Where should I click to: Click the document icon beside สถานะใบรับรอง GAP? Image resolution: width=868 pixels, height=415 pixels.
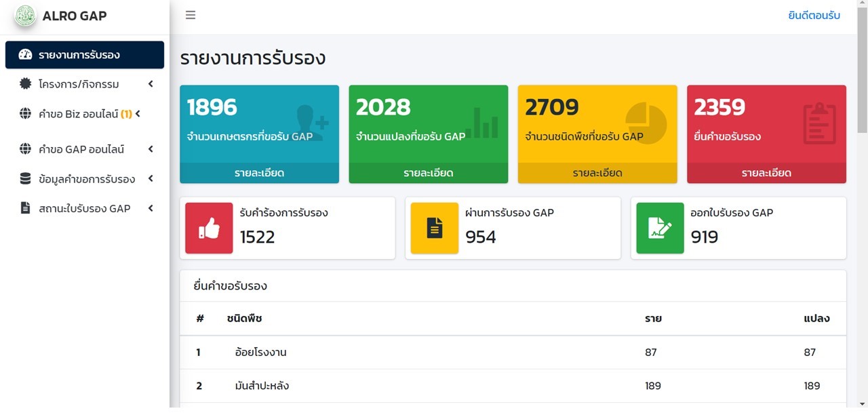(x=25, y=208)
